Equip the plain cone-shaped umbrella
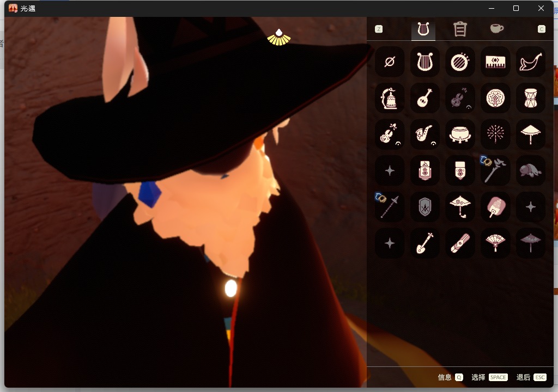558x392 pixels. point(530,134)
